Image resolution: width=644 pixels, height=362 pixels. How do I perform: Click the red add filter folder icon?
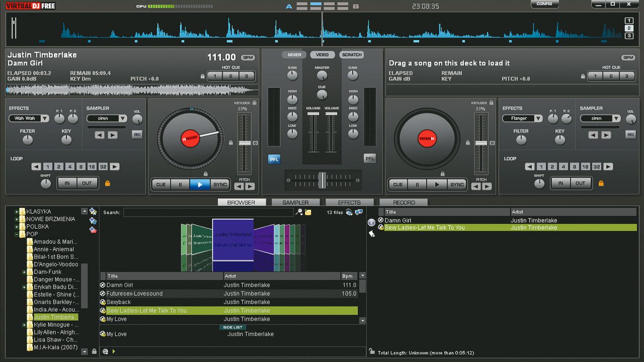[93, 229]
